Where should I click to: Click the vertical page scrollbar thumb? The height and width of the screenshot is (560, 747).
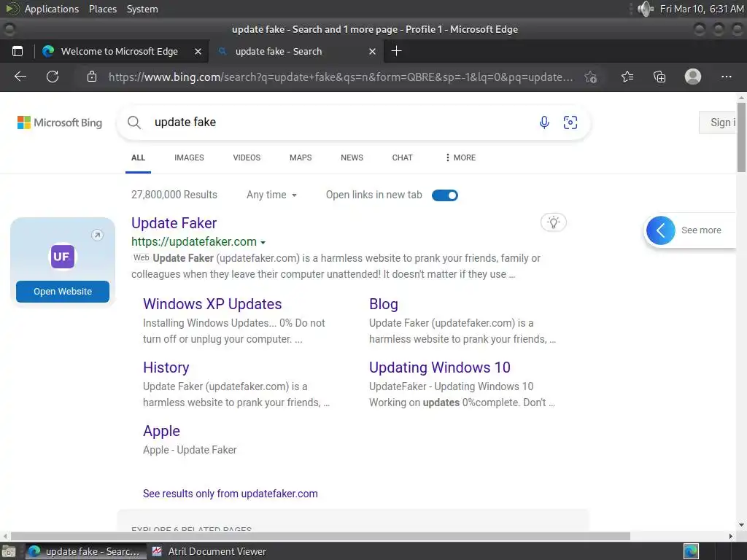coord(741,136)
